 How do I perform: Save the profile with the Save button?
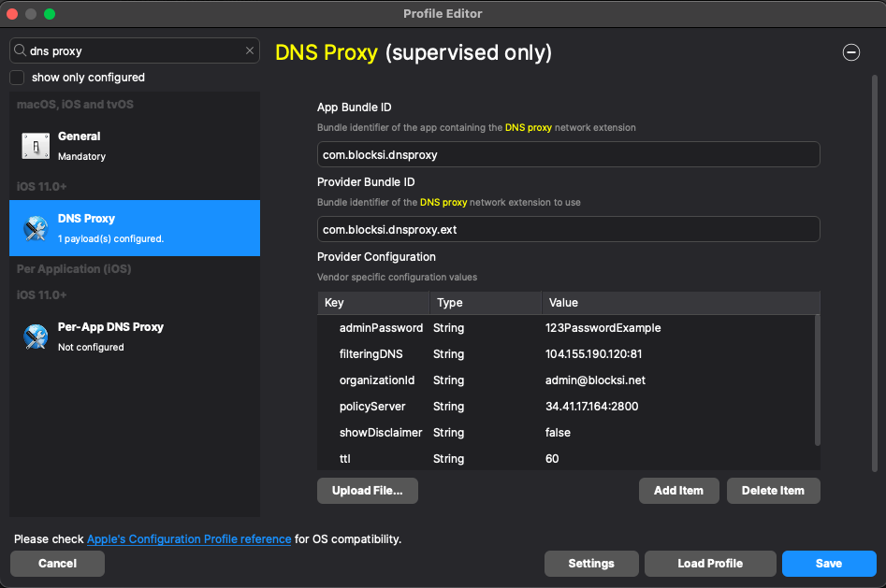(829, 564)
